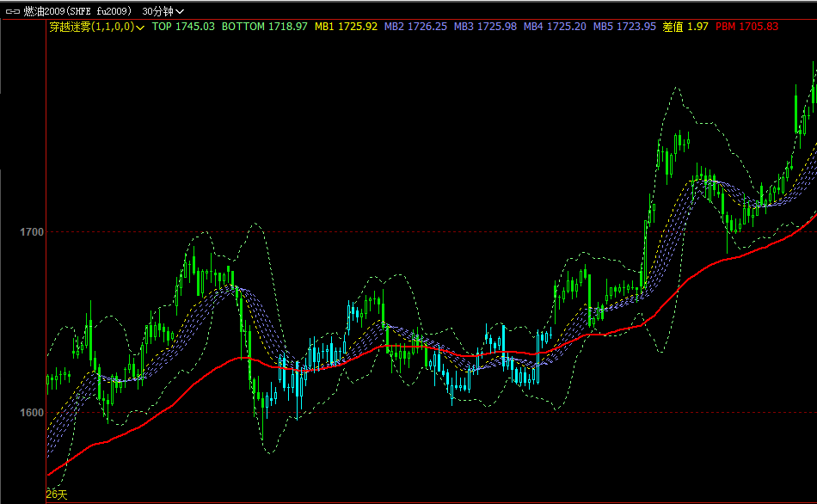
Task: Select the BOTTOM 1718.97 indicator value
Action: [x=264, y=27]
